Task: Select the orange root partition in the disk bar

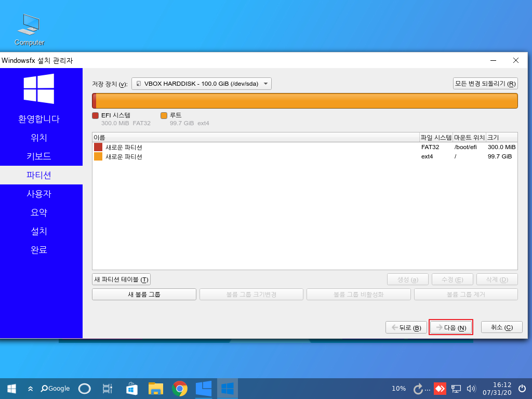Action: point(307,101)
